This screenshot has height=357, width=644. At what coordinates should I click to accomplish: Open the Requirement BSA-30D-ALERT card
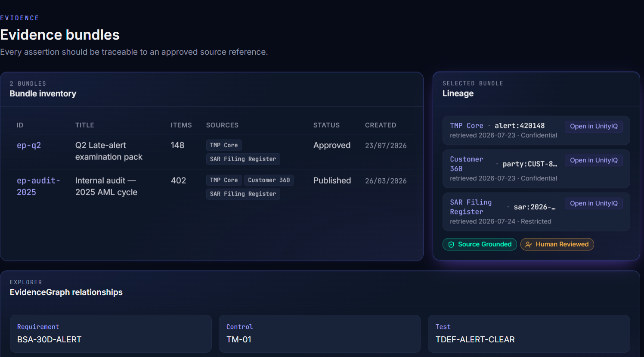pyautogui.click(x=111, y=334)
